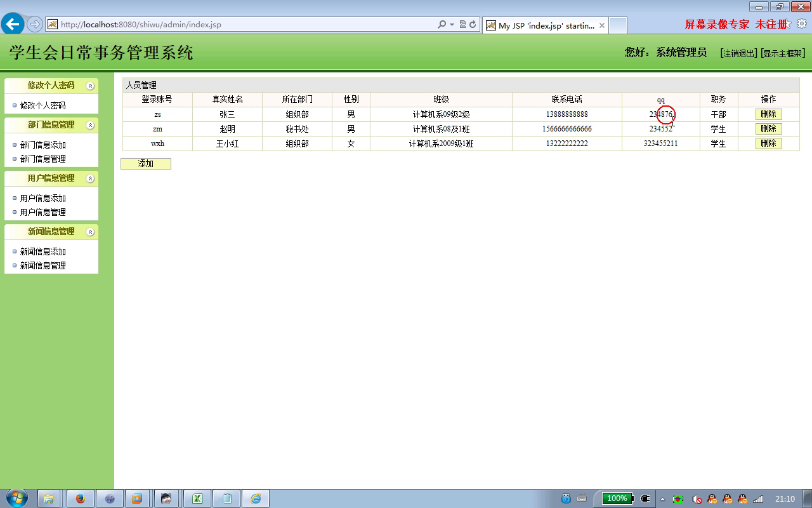
Task: Click the qq value 323455211
Action: click(x=660, y=144)
